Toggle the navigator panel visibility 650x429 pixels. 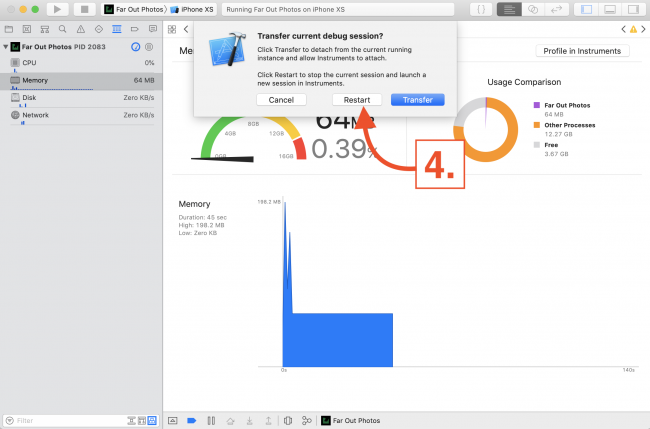[586, 9]
